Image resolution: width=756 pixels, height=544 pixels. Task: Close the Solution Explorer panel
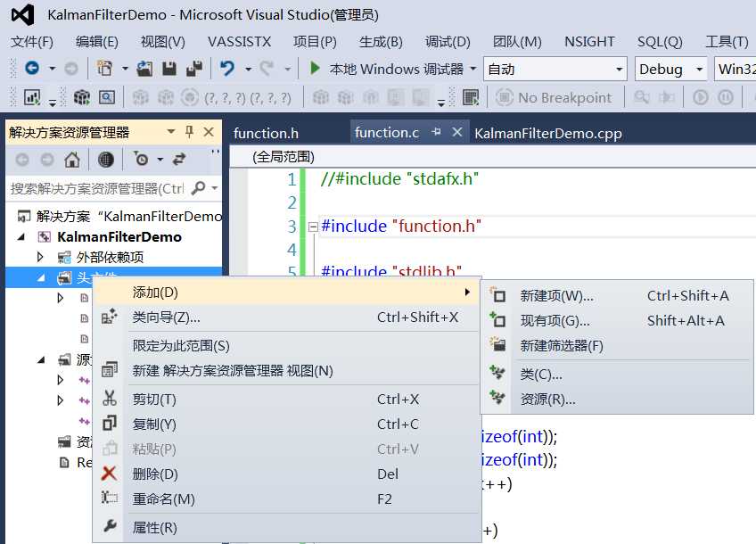(209, 132)
